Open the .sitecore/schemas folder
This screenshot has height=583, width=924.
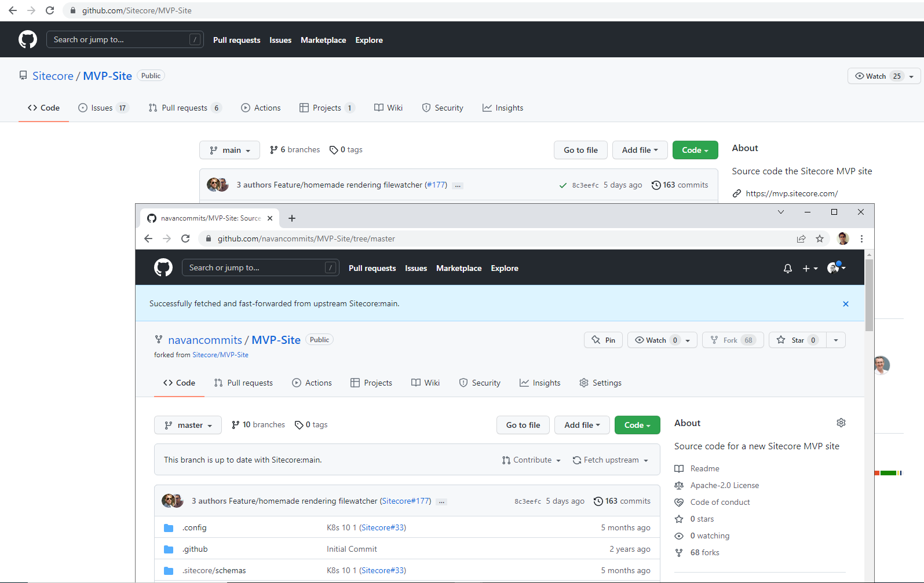coord(214,570)
